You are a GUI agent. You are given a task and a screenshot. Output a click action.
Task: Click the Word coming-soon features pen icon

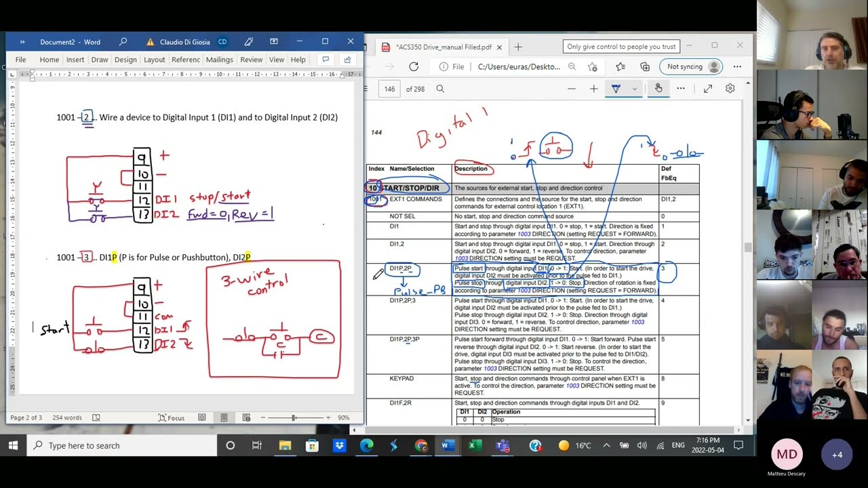pyautogui.click(x=249, y=42)
